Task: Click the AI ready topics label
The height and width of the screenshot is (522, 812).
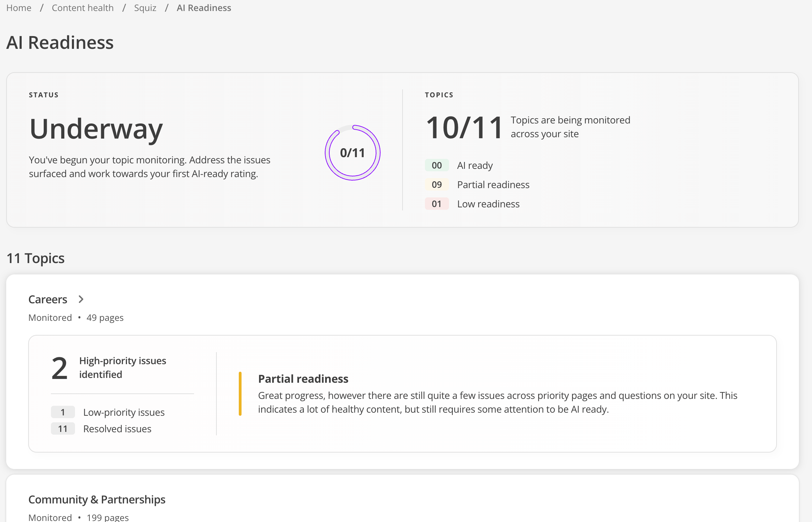Action: click(475, 165)
